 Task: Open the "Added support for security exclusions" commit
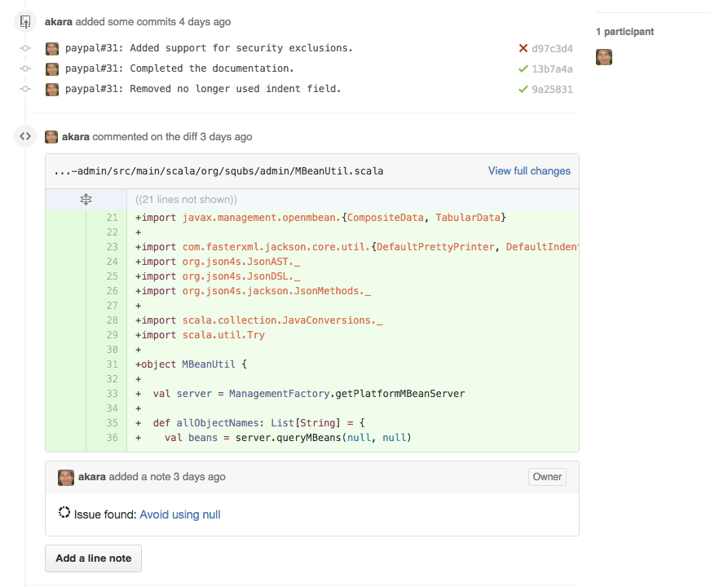209,48
